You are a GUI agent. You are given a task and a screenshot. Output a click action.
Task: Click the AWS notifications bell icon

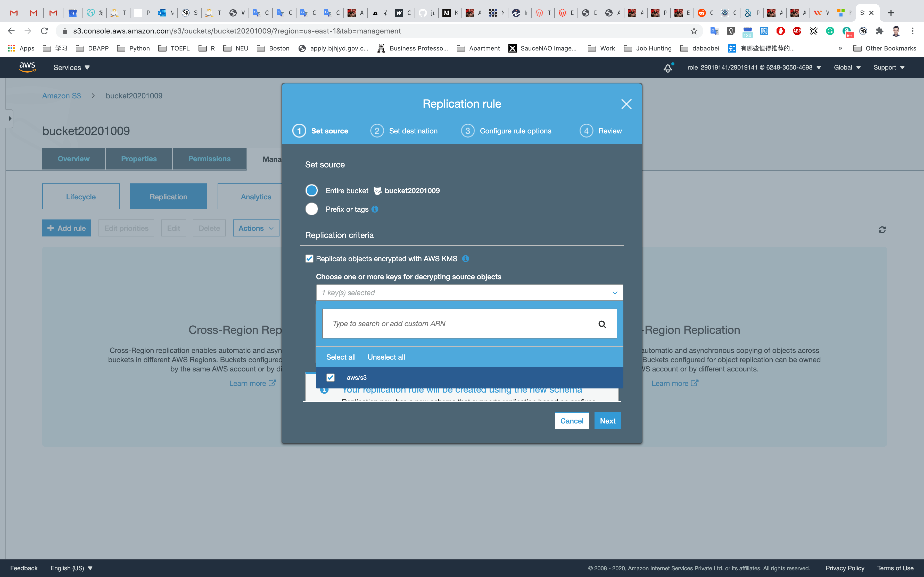[x=667, y=68]
